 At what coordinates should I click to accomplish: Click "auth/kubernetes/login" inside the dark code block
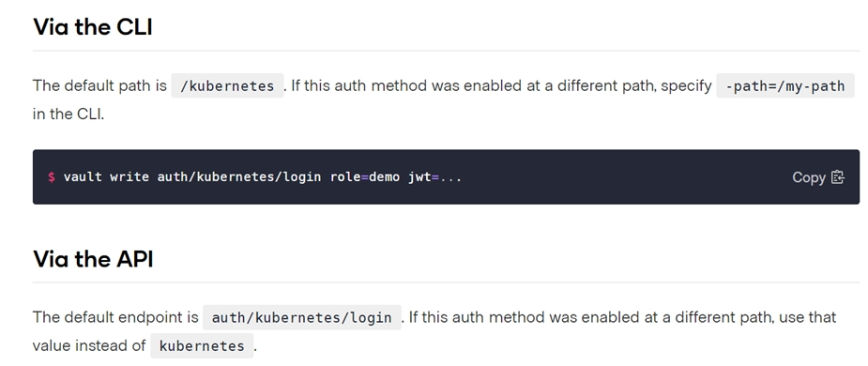[239, 177]
